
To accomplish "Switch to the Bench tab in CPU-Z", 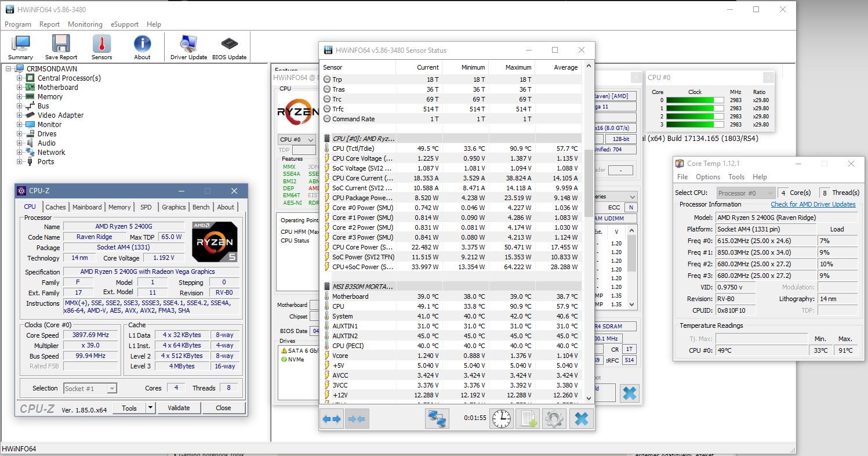I will 201,207.
